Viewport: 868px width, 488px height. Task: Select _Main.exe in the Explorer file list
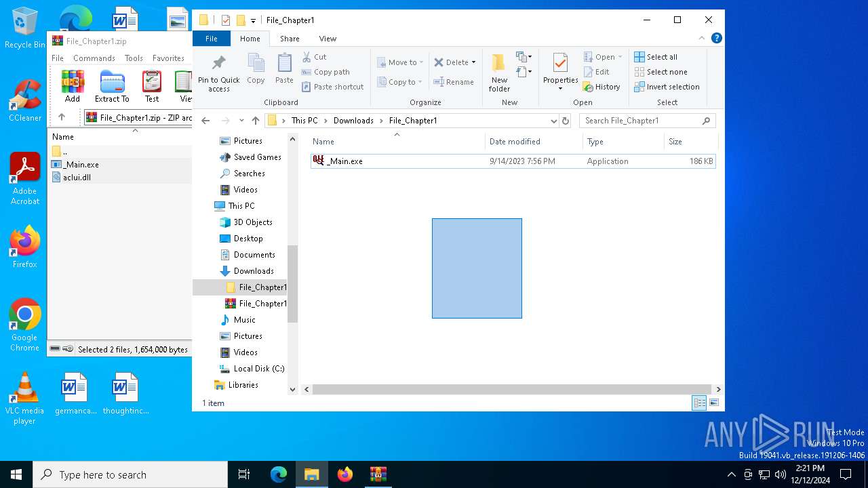[513, 161]
